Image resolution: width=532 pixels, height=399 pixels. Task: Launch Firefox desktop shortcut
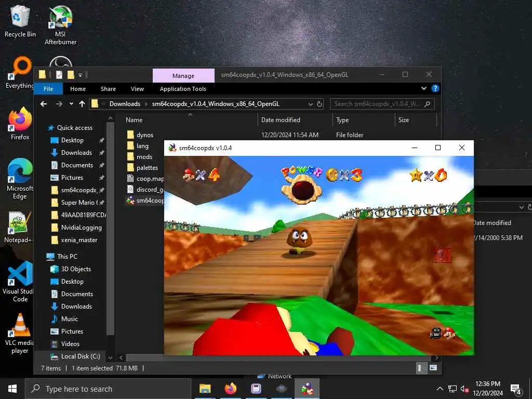pyautogui.click(x=20, y=124)
